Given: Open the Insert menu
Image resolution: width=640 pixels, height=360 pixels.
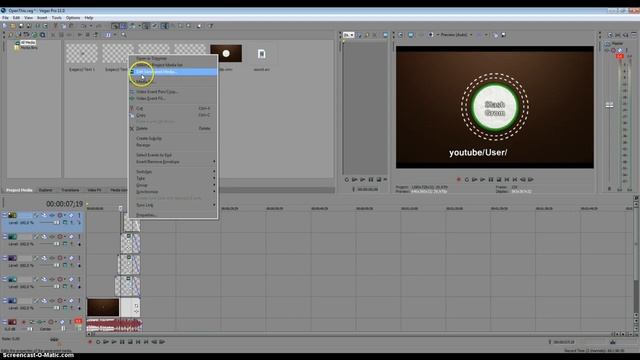Looking at the screenshot, I should click(x=42, y=18).
